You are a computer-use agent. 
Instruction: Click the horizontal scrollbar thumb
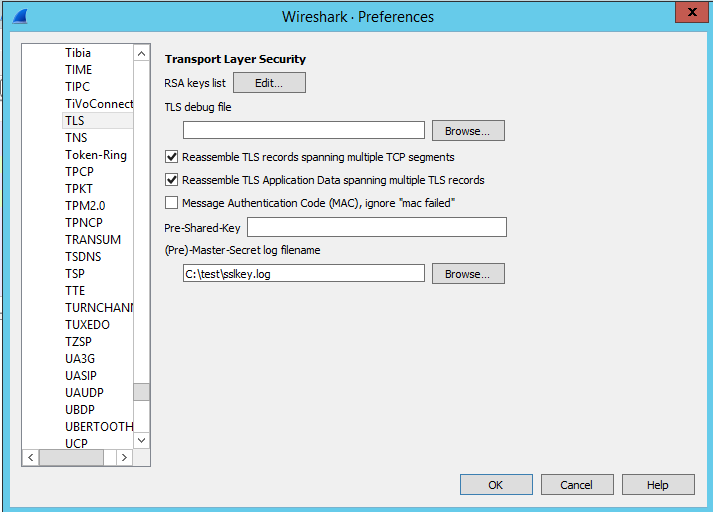(71, 457)
